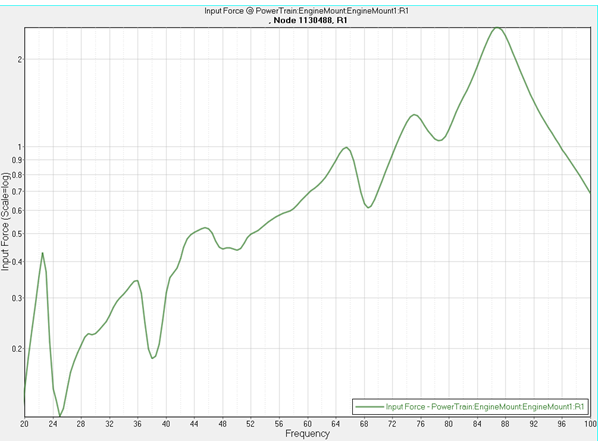600x441 pixels.
Task: Click the curve peak near 66 Hz
Action: tap(346, 148)
